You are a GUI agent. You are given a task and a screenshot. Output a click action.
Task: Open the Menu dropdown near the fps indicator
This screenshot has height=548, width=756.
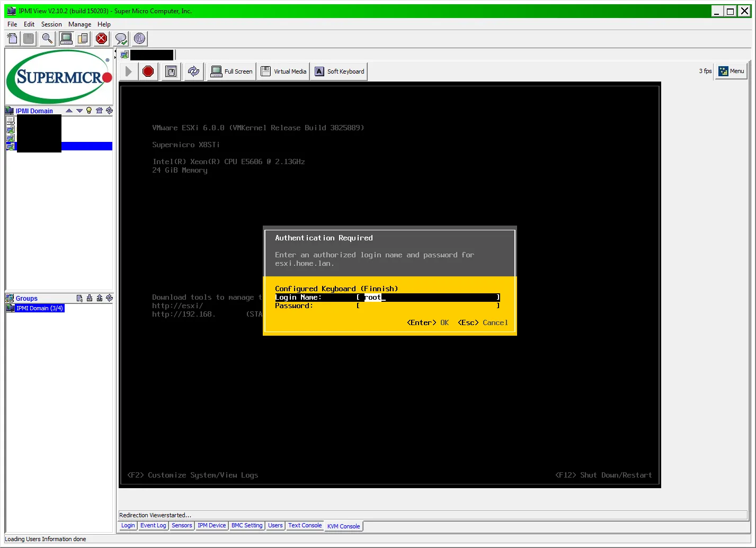pyautogui.click(x=731, y=71)
